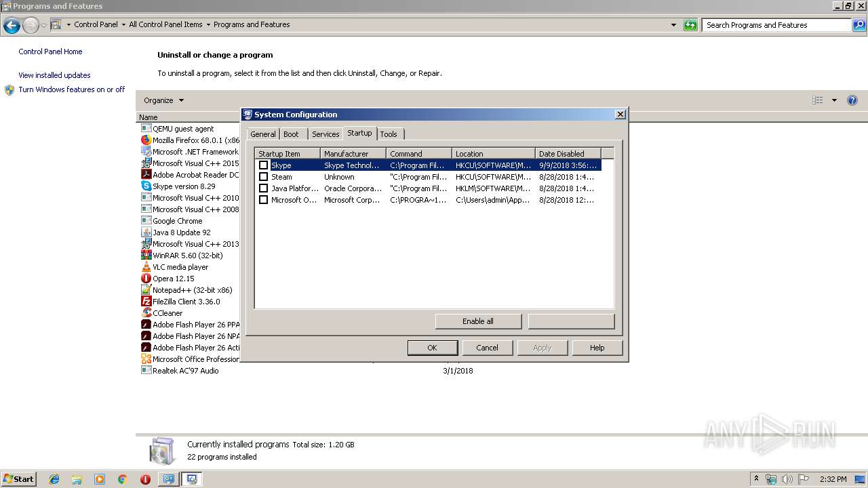This screenshot has height=488, width=868.
Task: Click the CCleaner program icon
Action: point(146,312)
